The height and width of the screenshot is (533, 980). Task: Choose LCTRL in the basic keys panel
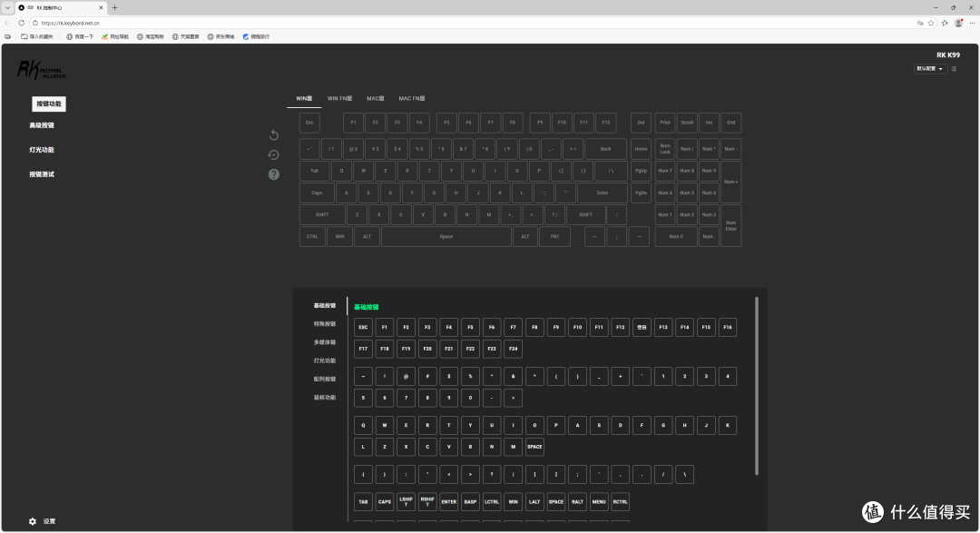pos(492,502)
